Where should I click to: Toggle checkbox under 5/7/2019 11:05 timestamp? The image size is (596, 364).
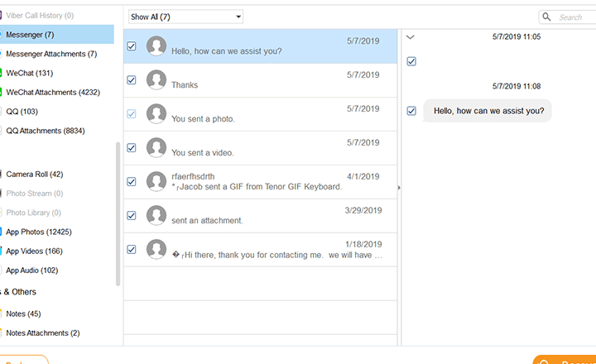pyautogui.click(x=411, y=61)
